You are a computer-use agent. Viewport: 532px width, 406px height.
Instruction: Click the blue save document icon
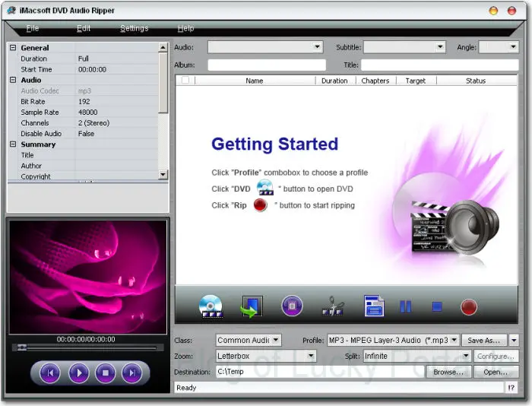click(x=374, y=306)
